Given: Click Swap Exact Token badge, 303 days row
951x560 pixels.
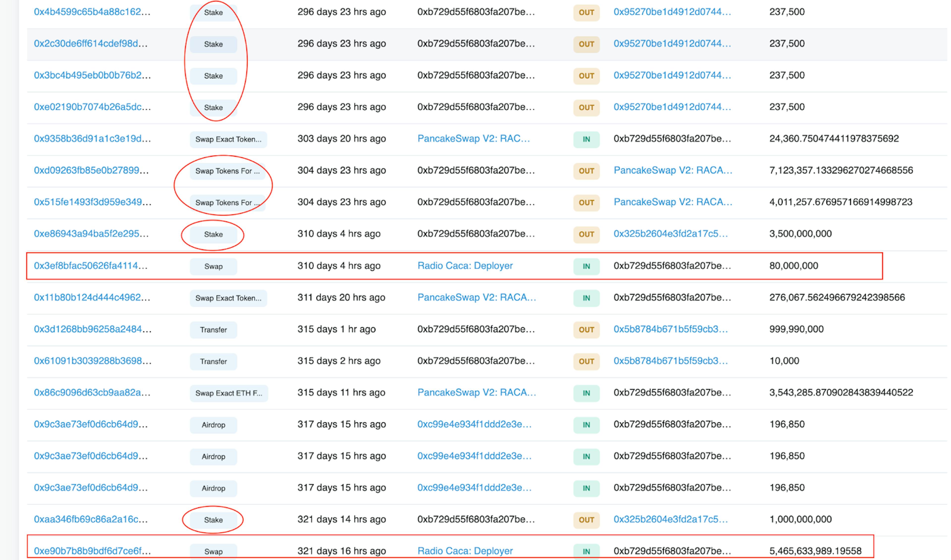Looking at the screenshot, I should click(x=228, y=139).
